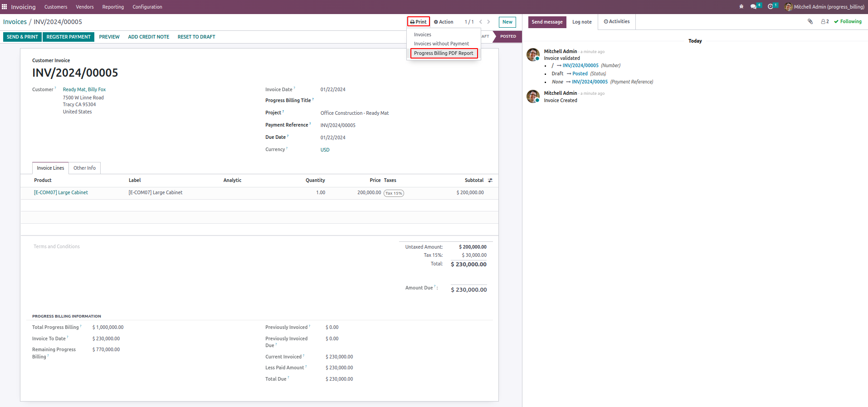The width and height of the screenshot is (868, 407).
Task: Go to the previous record arrow
Action: tap(481, 22)
